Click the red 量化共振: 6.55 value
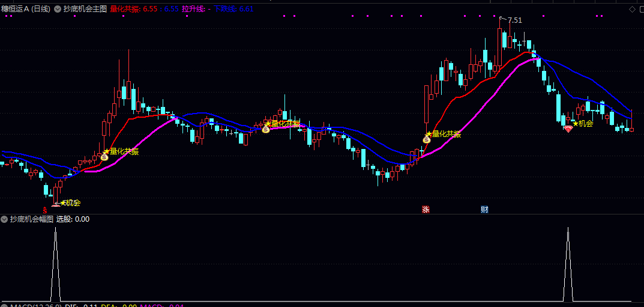The width and height of the screenshot is (644, 307). [134, 8]
